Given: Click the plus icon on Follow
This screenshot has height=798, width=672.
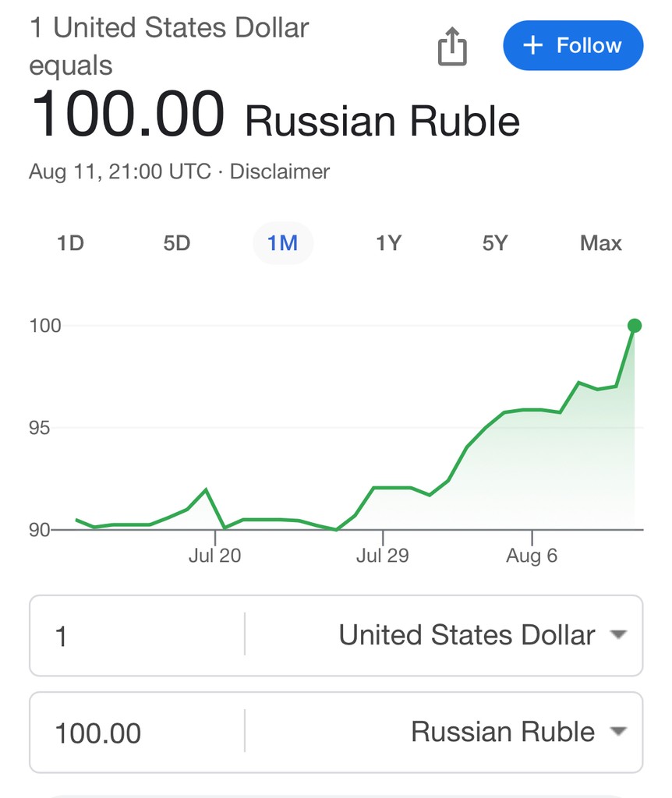Looking at the screenshot, I should (x=532, y=45).
